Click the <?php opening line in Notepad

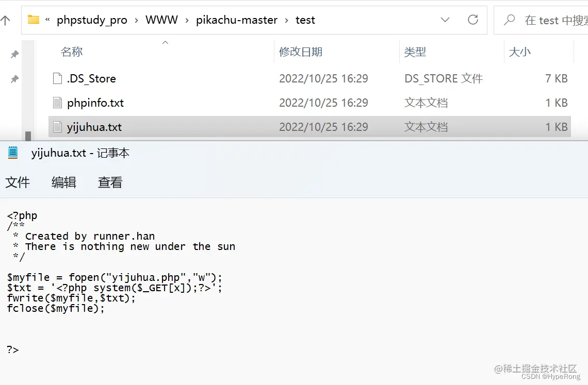pyautogui.click(x=22, y=215)
